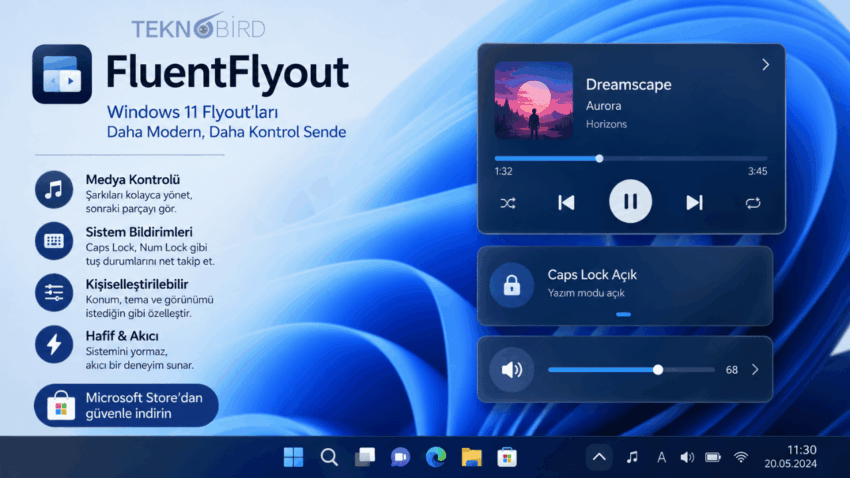The width and height of the screenshot is (850, 478).
Task: Click the elapsed time 1:32
Action: point(503,171)
